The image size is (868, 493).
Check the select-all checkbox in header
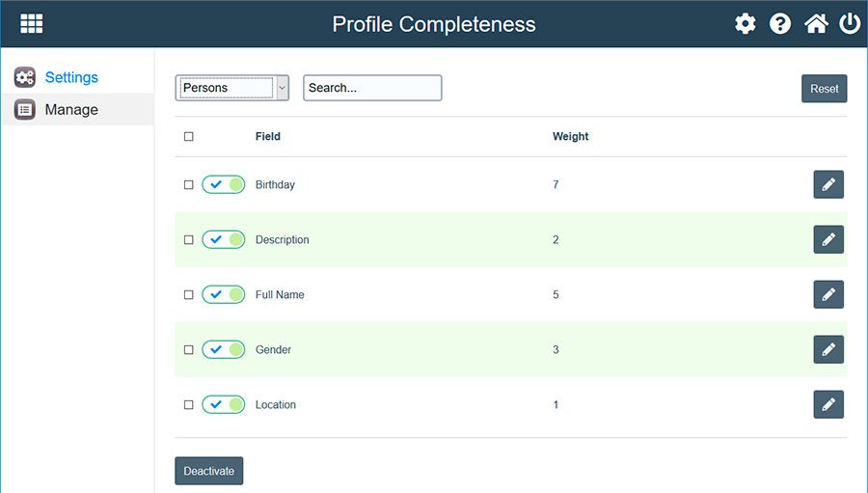pos(189,137)
